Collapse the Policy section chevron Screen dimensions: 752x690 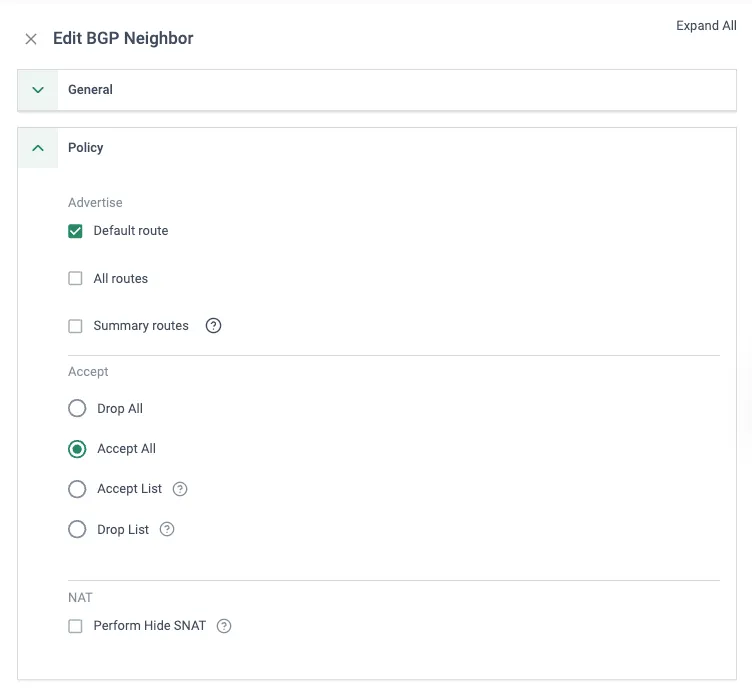pyautogui.click(x=38, y=148)
